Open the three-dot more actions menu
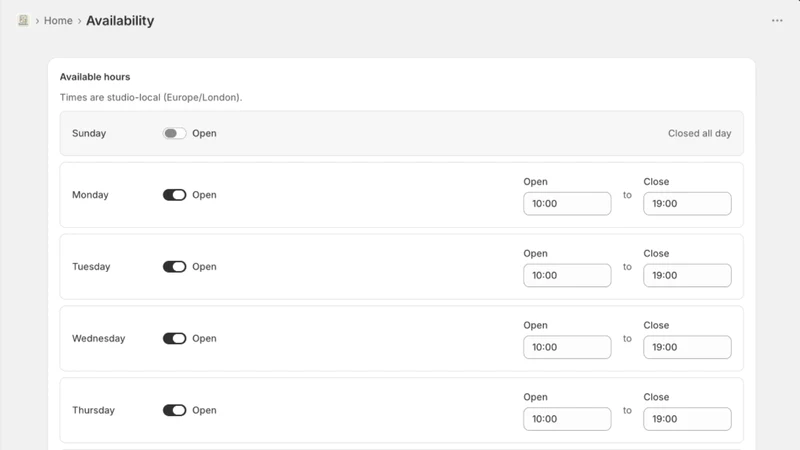Image resolution: width=800 pixels, height=450 pixels. [777, 20]
